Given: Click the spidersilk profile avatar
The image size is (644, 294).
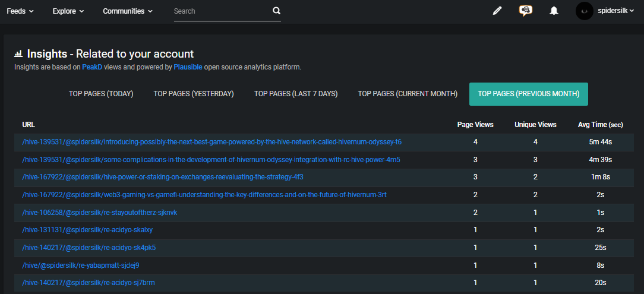Looking at the screenshot, I should [x=585, y=11].
